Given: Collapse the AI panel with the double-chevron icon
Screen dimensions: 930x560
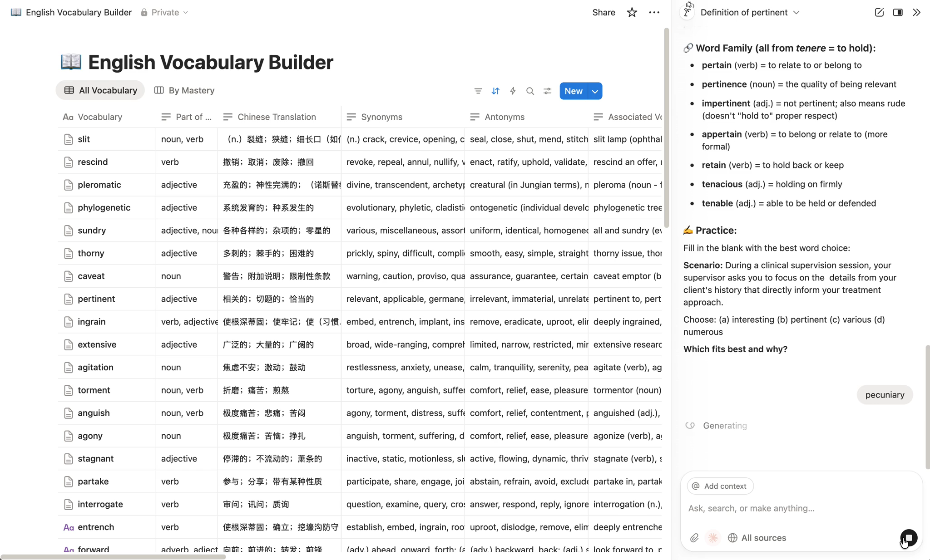Looking at the screenshot, I should (917, 12).
